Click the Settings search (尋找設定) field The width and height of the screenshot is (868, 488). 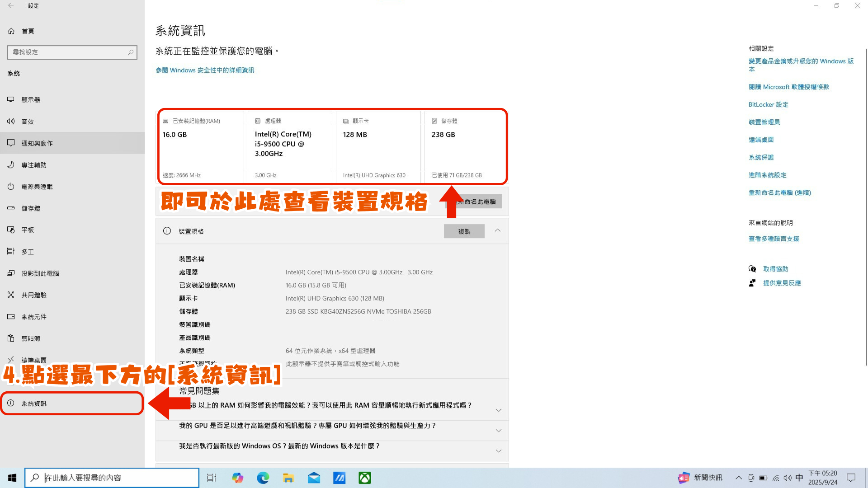[68, 52]
